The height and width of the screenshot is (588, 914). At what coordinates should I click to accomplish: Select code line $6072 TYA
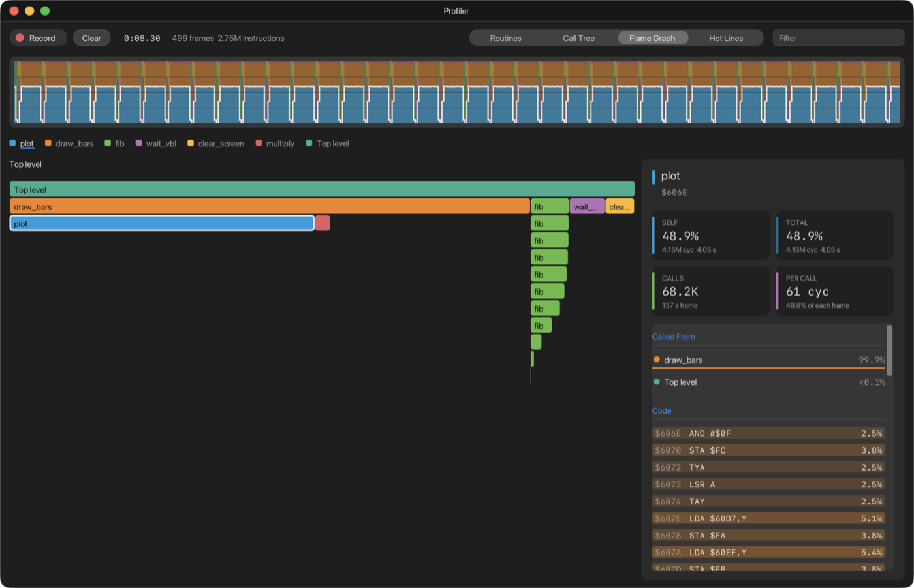click(x=769, y=467)
